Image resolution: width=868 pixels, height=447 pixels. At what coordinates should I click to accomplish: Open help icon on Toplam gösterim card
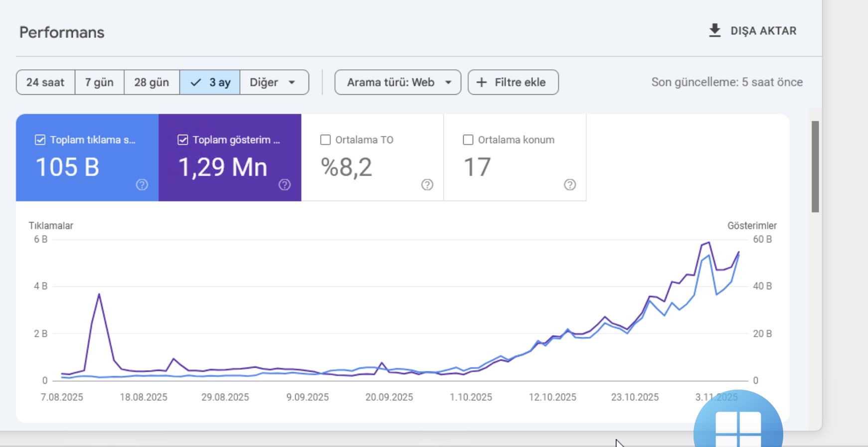click(x=285, y=185)
